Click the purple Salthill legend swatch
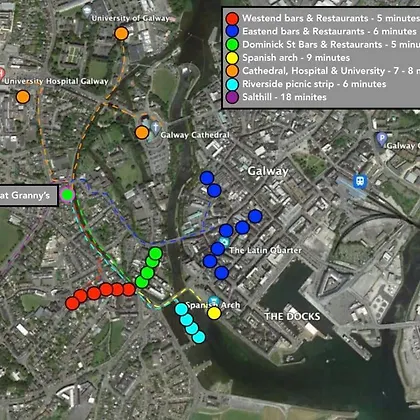 click(x=232, y=97)
